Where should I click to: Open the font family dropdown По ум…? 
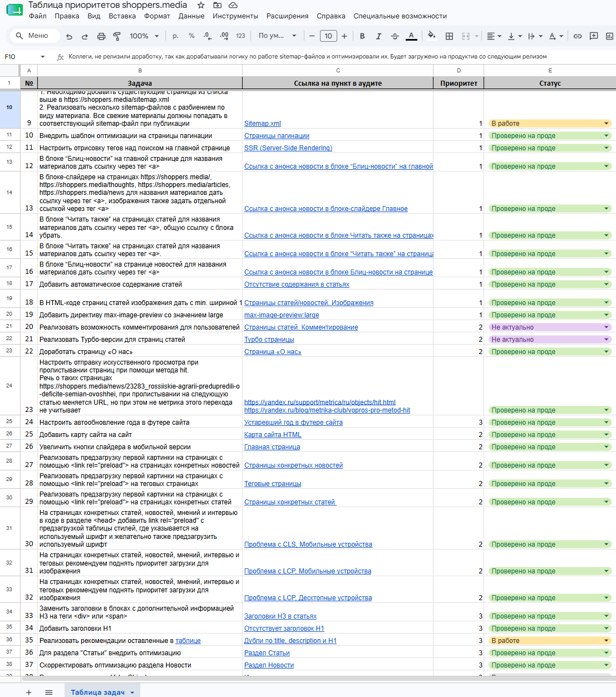point(277,36)
